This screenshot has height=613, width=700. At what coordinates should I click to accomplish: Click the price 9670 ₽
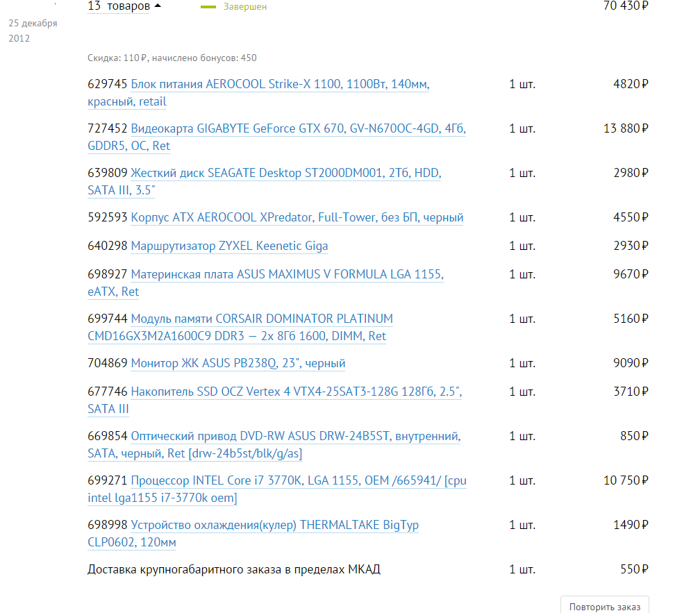[x=631, y=274]
